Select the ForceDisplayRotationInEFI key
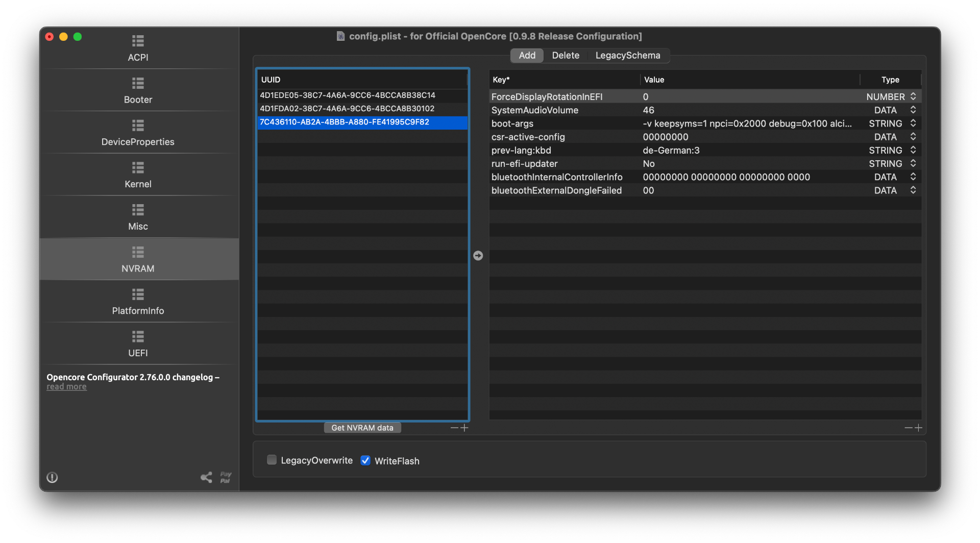The width and height of the screenshot is (980, 543). (x=547, y=96)
